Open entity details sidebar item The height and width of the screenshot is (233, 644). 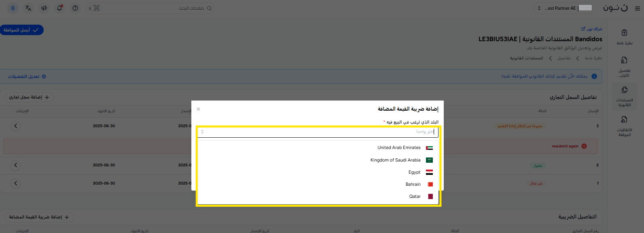[x=624, y=66]
